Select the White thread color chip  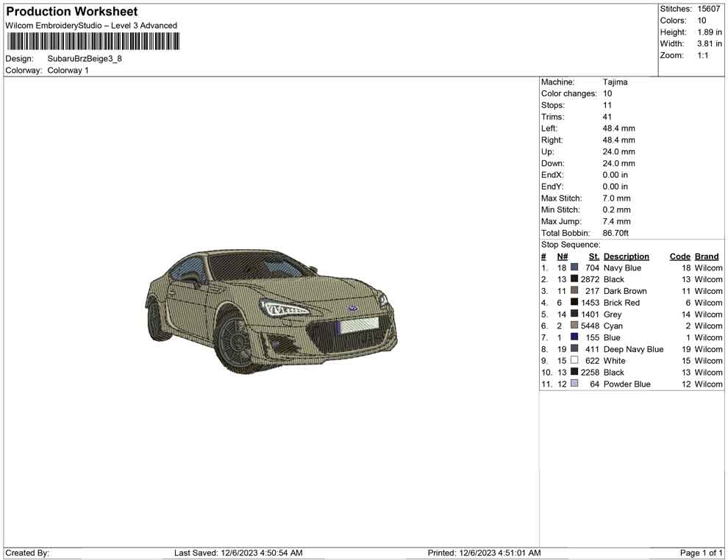click(573, 361)
